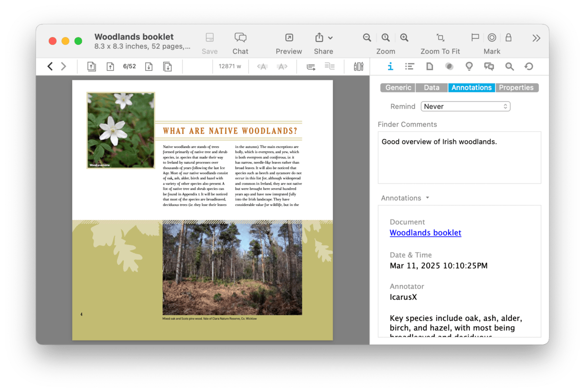Click the Preview toolbar icon
Viewport: 585px width, 392px height.
(289, 38)
